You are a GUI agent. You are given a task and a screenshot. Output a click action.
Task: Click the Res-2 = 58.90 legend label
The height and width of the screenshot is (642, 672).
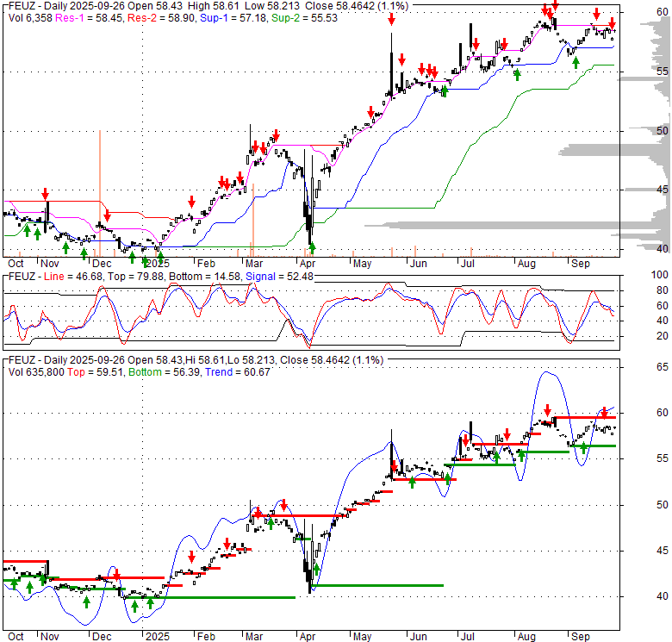point(163,18)
